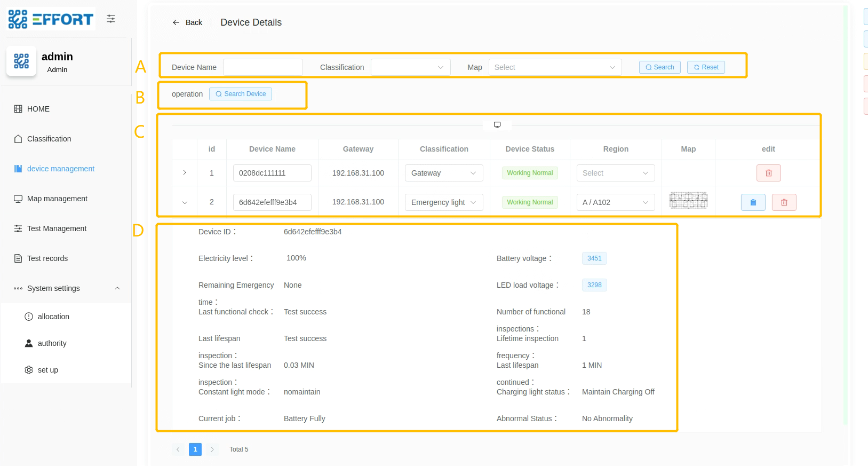Go to Test Management in sidebar
The height and width of the screenshot is (466, 868).
coord(57,228)
